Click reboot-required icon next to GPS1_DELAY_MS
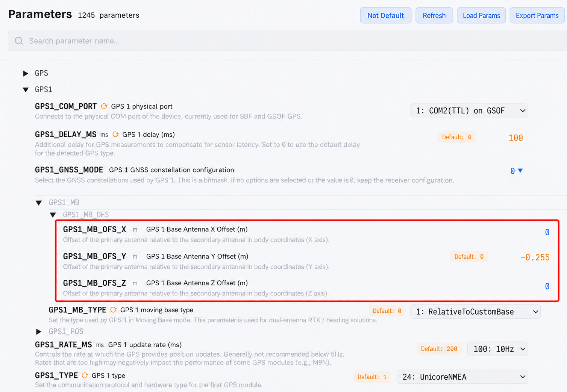 click(115, 134)
